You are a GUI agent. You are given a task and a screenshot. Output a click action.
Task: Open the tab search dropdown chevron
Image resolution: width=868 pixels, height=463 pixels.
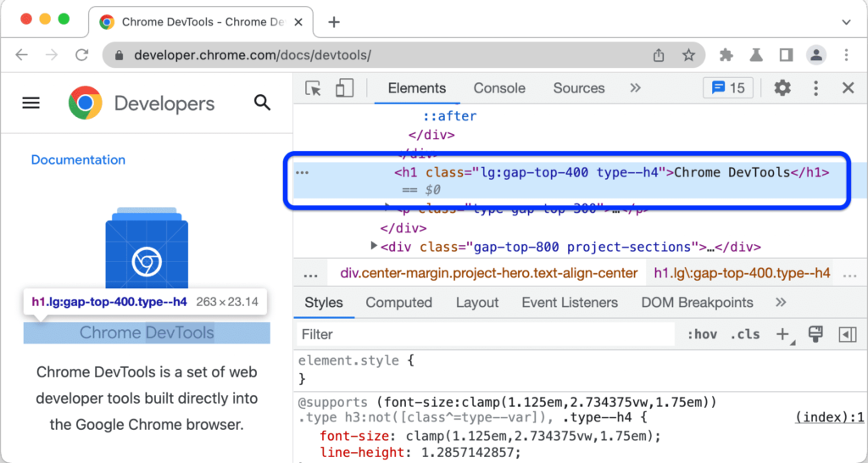pyautogui.click(x=846, y=22)
